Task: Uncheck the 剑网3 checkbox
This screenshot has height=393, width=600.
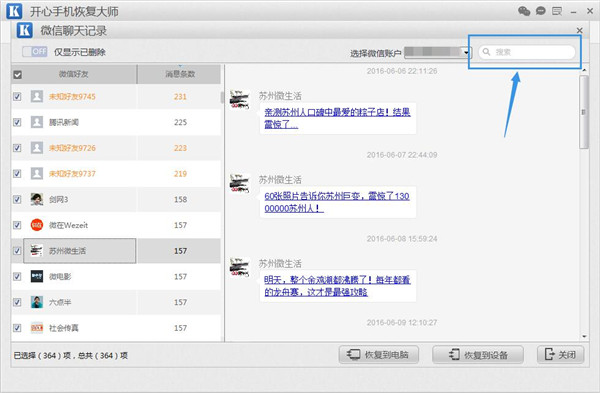Action: click(x=17, y=199)
